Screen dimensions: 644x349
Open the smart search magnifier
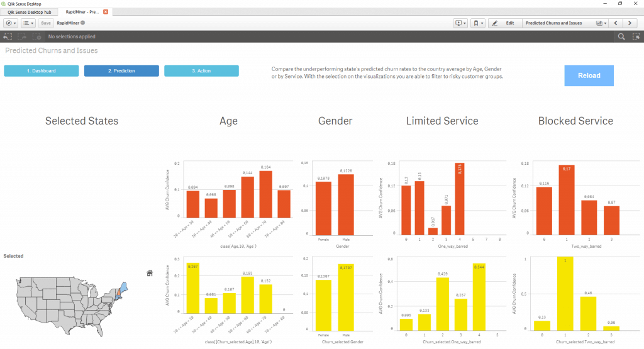point(621,36)
